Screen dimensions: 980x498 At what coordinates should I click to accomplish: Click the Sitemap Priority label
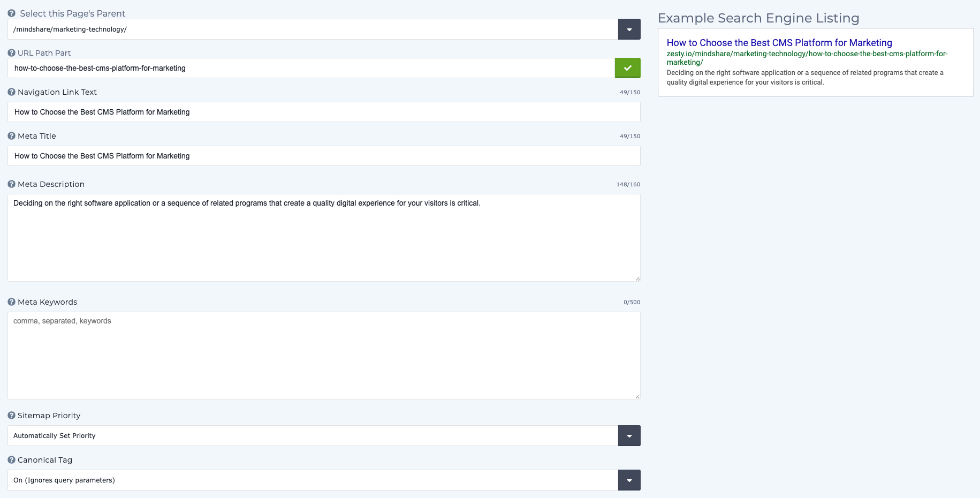point(49,416)
